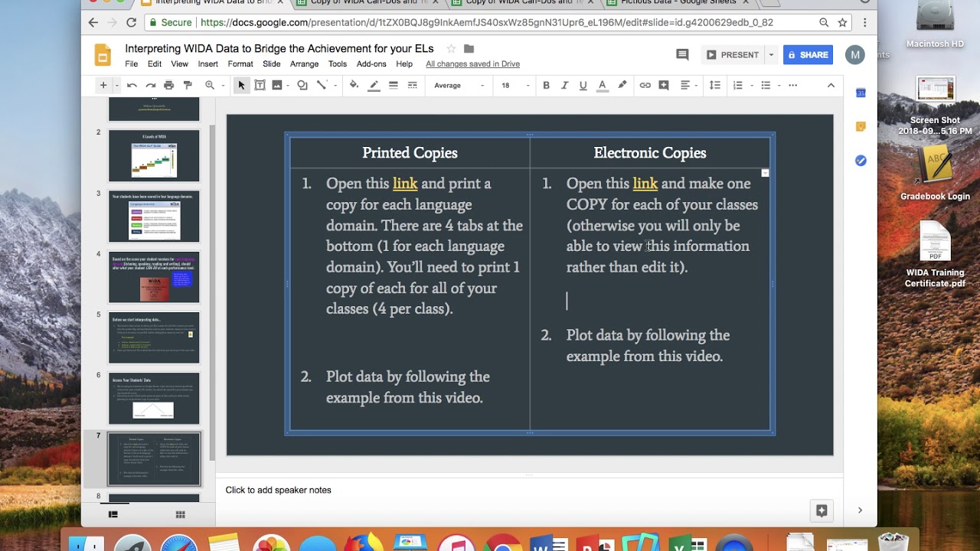
Task: Insert a link via toolbar
Action: [645, 85]
